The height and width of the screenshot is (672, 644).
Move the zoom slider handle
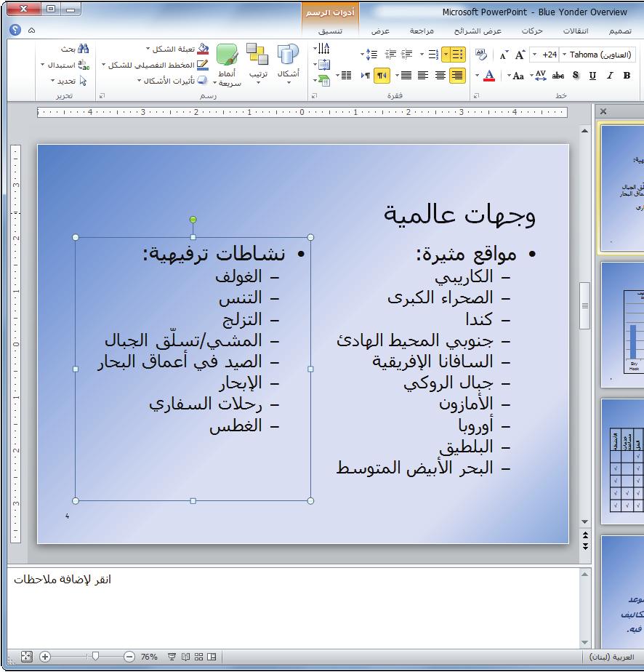pos(95,656)
